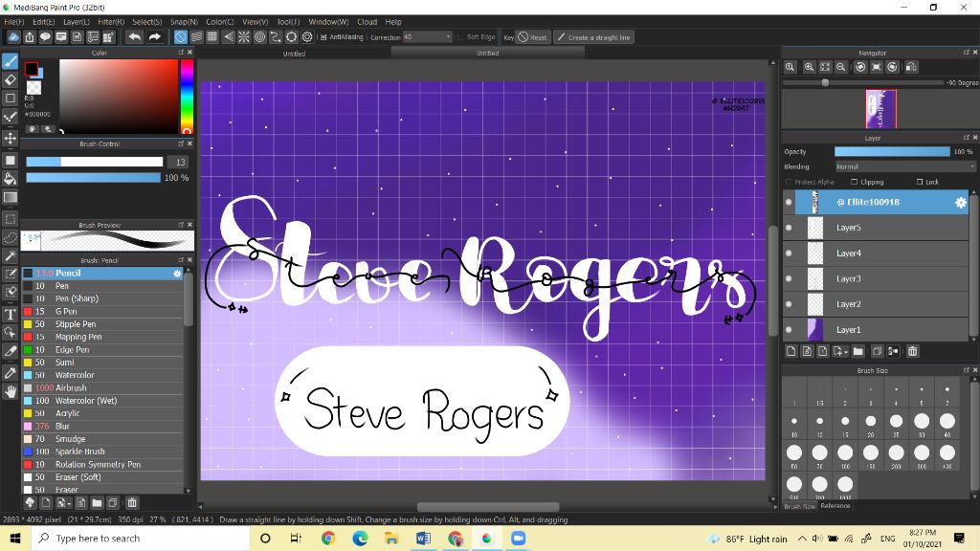
Task: Click the Navigator canvas thumbnail
Action: click(x=880, y=109)
